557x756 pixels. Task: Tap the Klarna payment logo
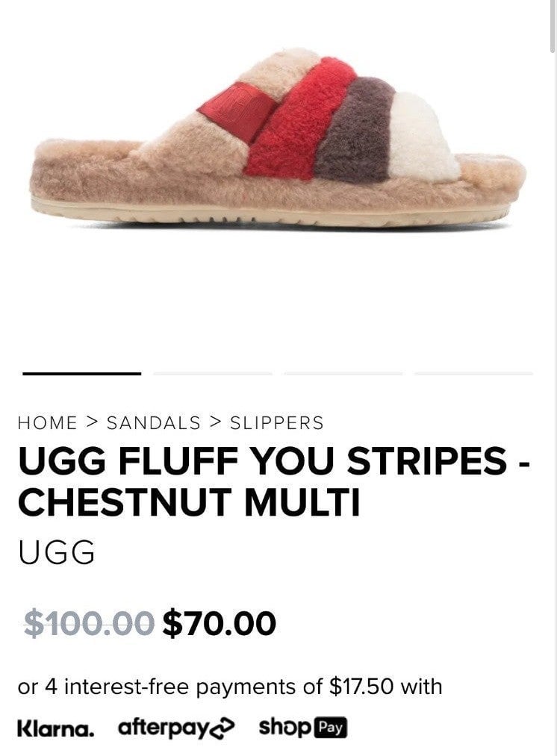click(x=55, y=728)
